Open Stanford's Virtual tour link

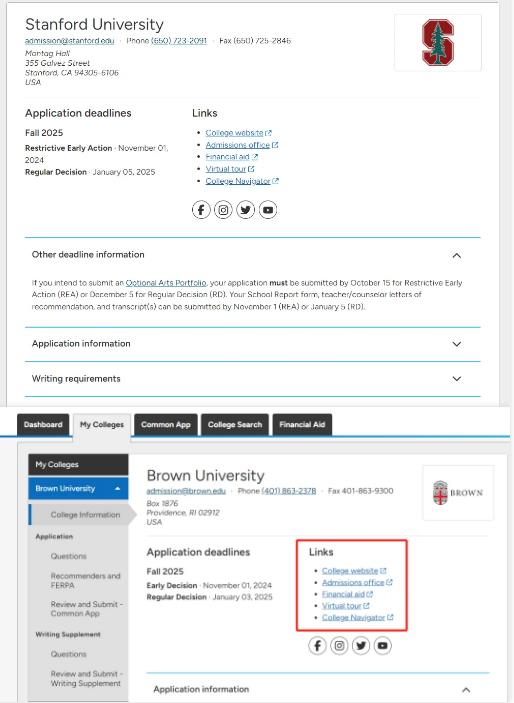(x=230, y=169)
